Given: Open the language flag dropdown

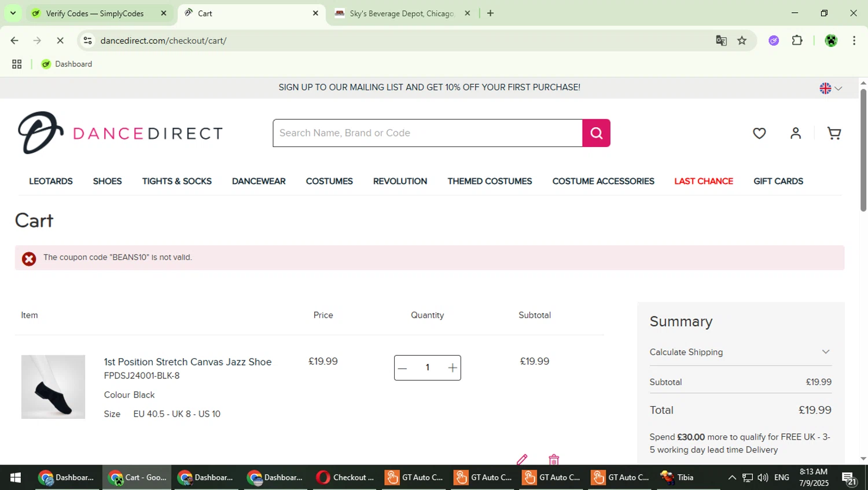Looking at the screenshot, I should [830, 89].
